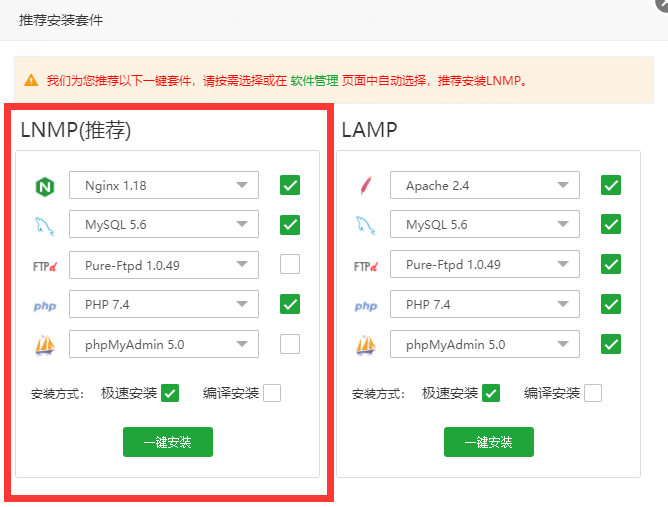Close the 推荐安装套件 dialog

[663, 3]
